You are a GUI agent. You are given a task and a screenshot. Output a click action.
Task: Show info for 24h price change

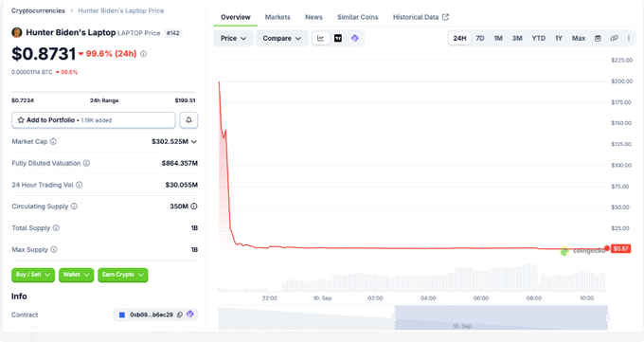coord(143,54)
